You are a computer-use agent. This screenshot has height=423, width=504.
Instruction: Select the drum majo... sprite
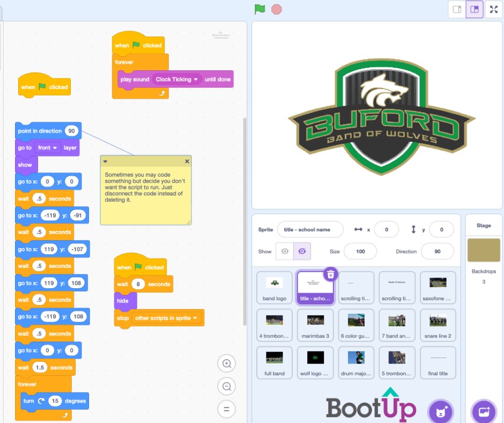pos(356,362)
